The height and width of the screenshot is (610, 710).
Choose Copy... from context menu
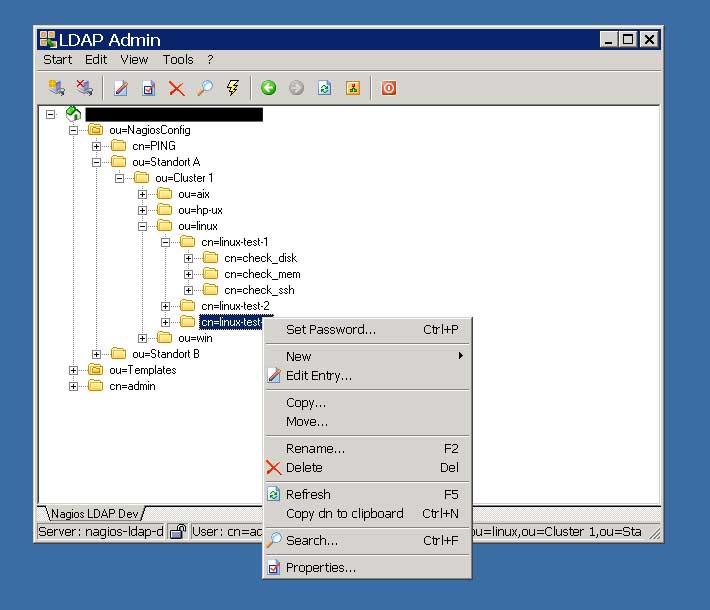coord(367,403)
